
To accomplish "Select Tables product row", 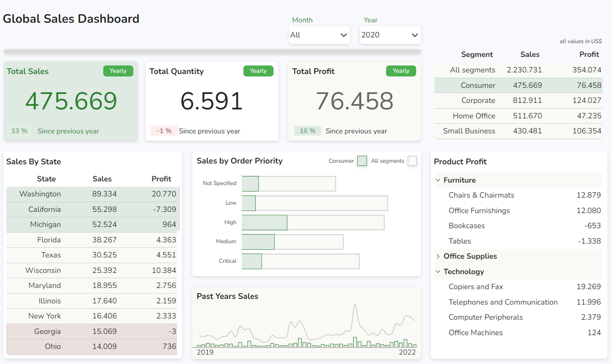I will (518, 241).
